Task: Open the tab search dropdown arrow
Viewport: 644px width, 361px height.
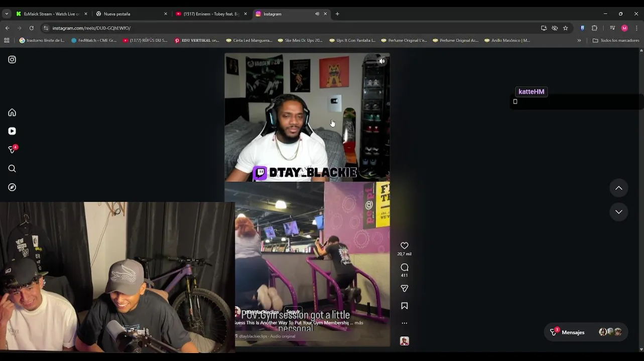Action: (7, 14)
